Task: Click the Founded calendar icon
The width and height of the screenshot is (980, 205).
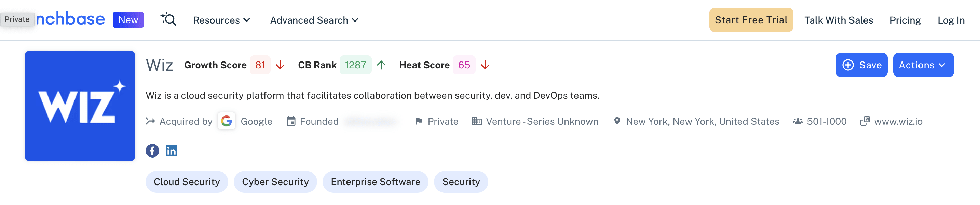Action: tap(291, 121)
